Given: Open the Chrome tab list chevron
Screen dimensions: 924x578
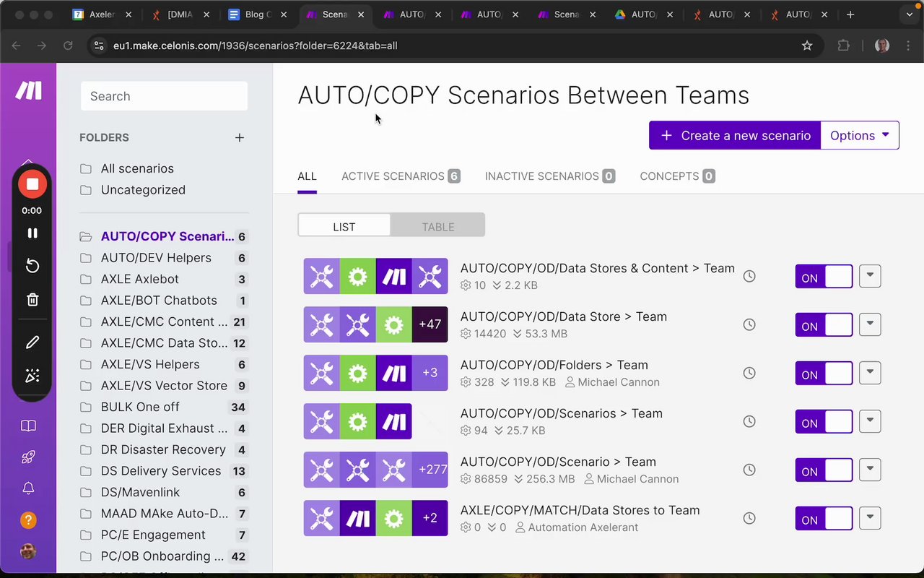Looking at the screenshot, I should (909, 14).
